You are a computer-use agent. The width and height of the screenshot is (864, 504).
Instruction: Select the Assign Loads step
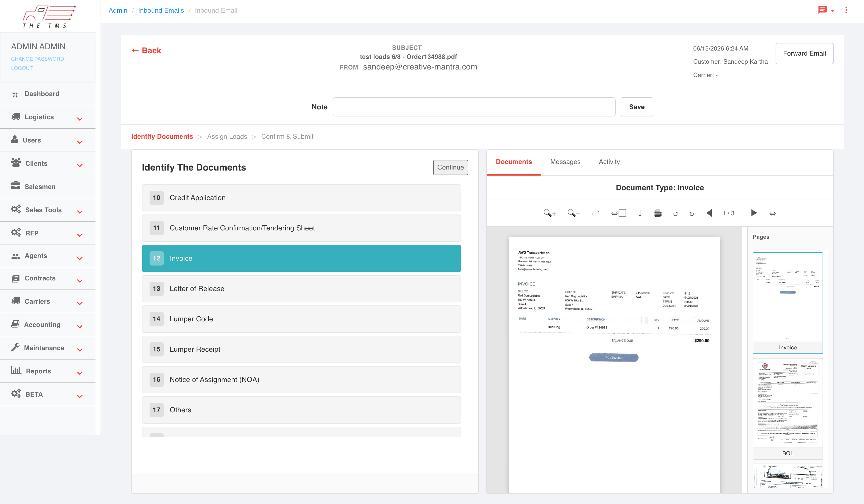(x=227, y=136)
